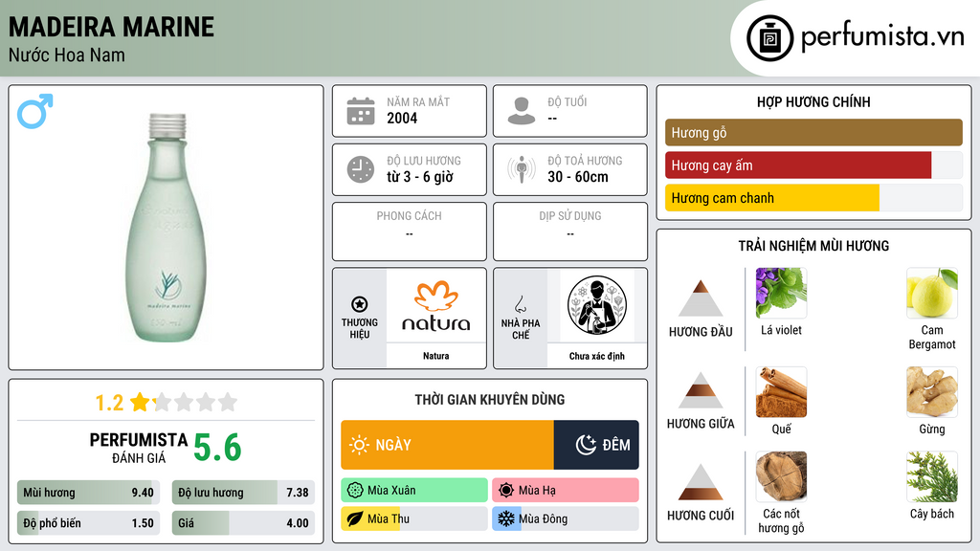This screenshot has height=551, width=980.
Task: Click the perfumista.vn perfume bottle logo icon
Action: 769,38
